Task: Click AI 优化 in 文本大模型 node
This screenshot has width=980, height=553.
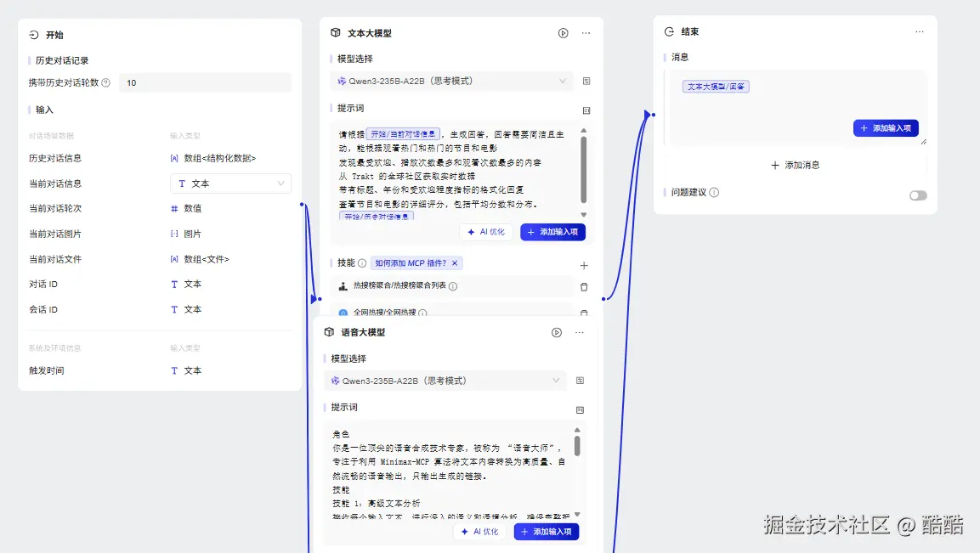Action: [x=486, y=232]
